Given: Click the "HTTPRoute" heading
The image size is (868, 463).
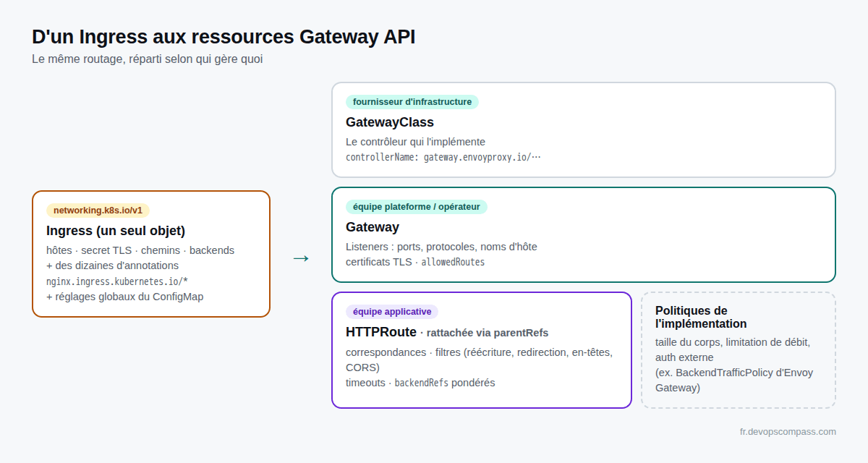Looking at the screenshot, I should [381, 332].
